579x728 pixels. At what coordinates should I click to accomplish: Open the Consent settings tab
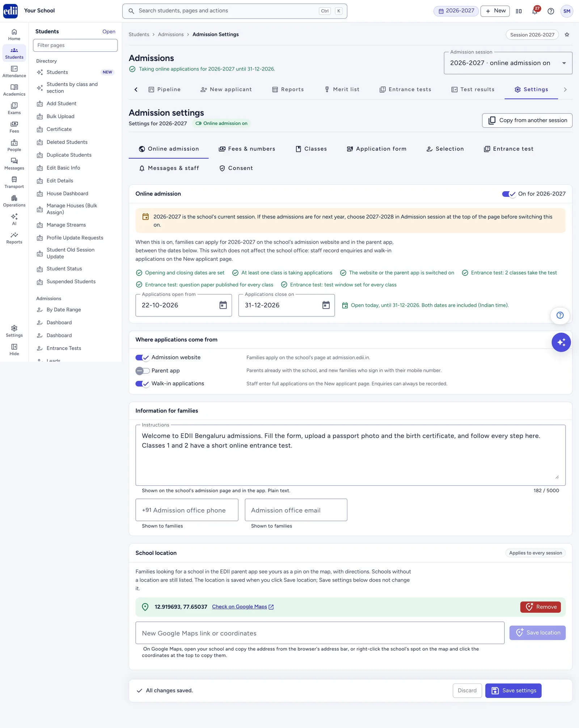[x=236, y=168]
